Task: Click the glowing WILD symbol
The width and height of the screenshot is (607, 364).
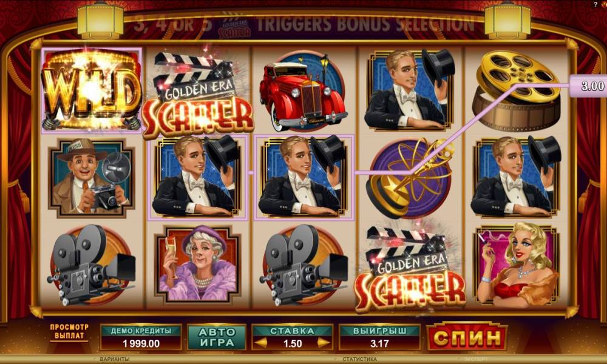Action: (x=92, y=90)
